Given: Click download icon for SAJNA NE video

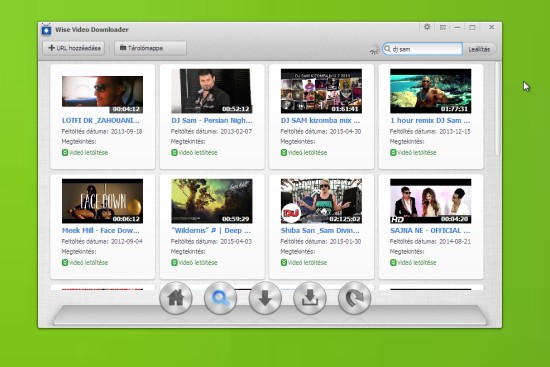Looking at the screenshot, I should [393, 262].
